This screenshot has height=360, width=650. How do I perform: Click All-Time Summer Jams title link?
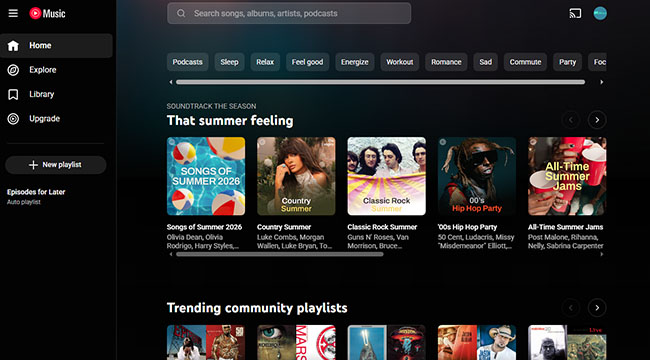[565, 227]
